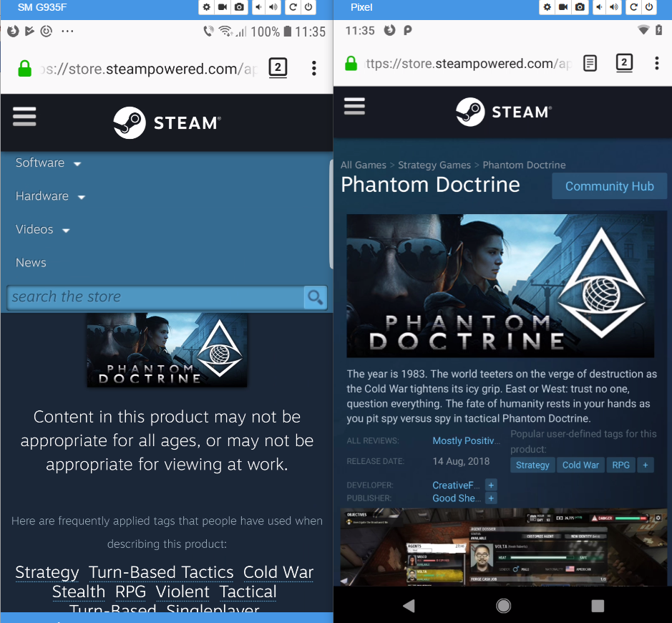The image size is (672, 623).
Task: Open Mostly Positive reviews link
Action: 466,441
